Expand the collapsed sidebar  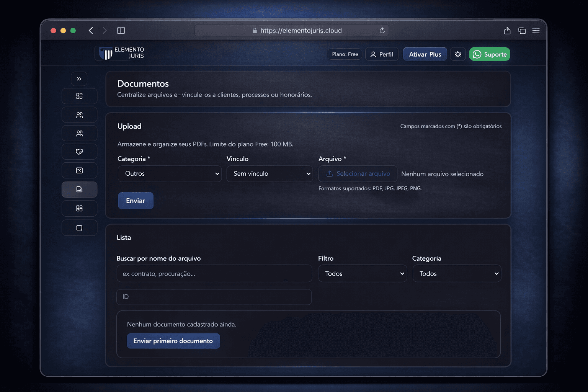79,78
